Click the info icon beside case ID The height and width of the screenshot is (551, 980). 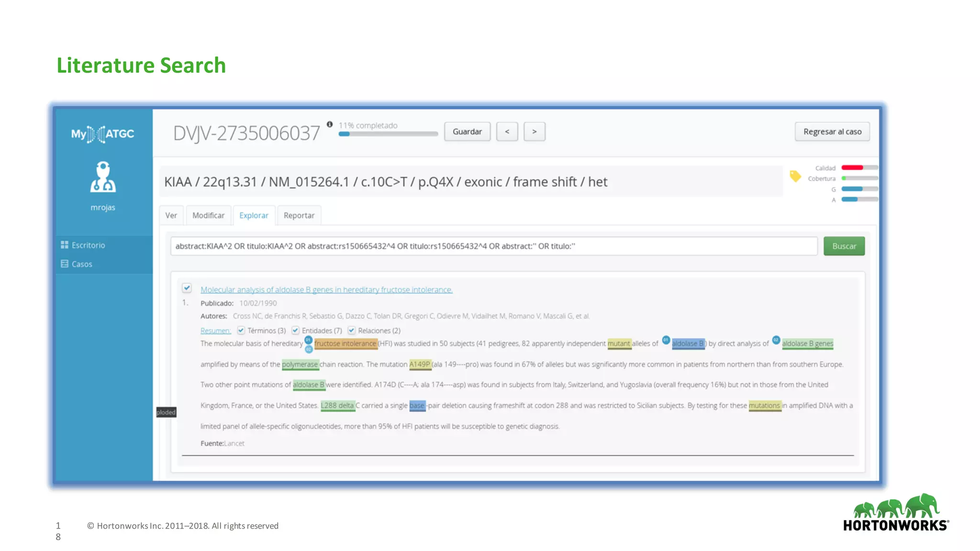point(330,124)
